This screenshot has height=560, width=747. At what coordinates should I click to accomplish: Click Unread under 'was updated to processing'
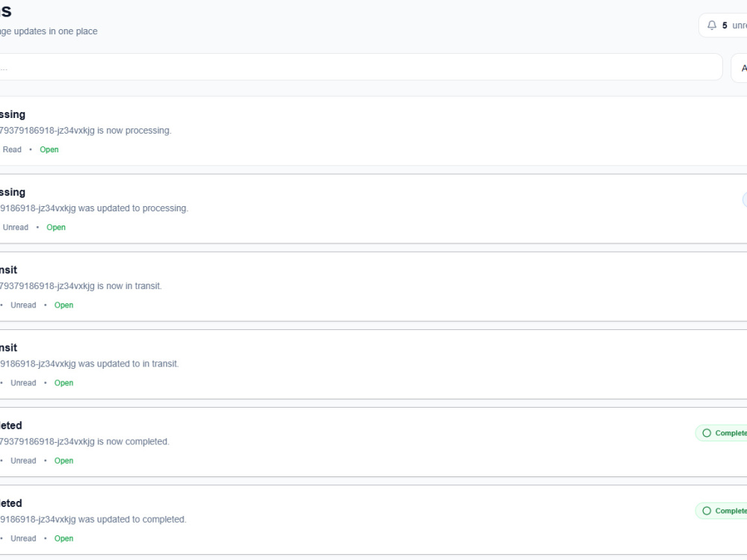click(x=15, y=227)
